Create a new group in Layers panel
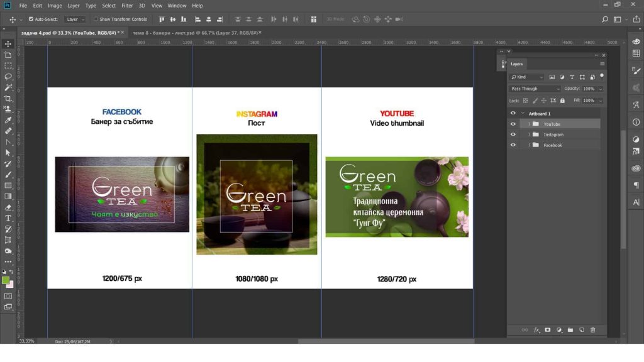The width and height of the screenshot is (644, 362). click(x=570, y=330)
